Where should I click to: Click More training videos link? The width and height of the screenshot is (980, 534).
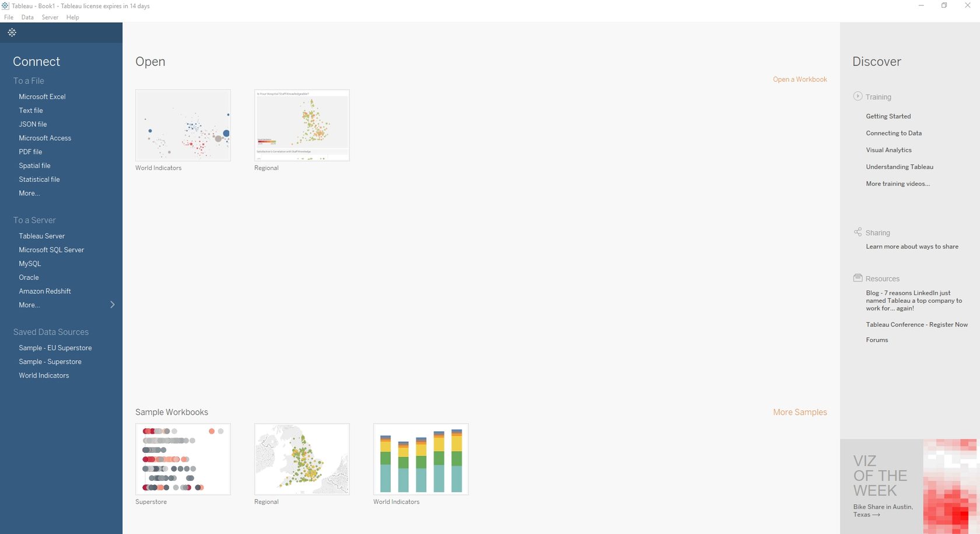(898, 184)
